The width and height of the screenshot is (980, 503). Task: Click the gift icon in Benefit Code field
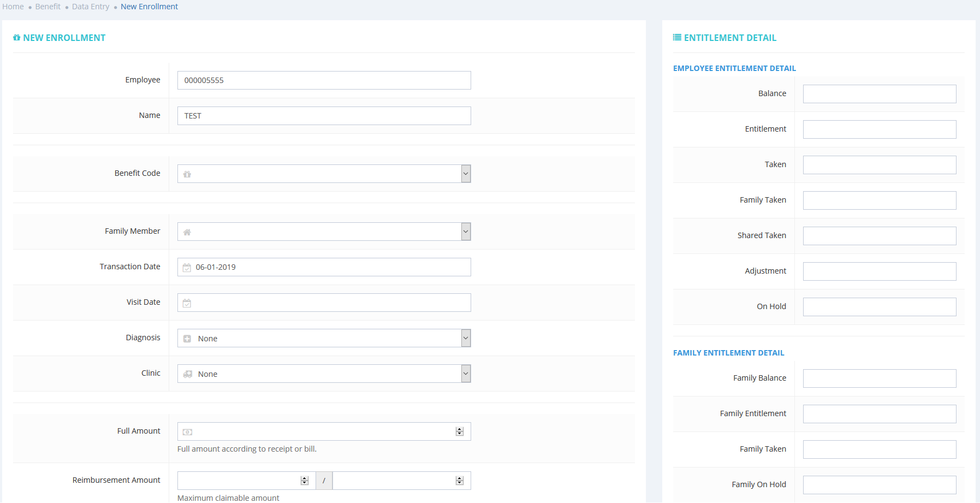[187, 174]
